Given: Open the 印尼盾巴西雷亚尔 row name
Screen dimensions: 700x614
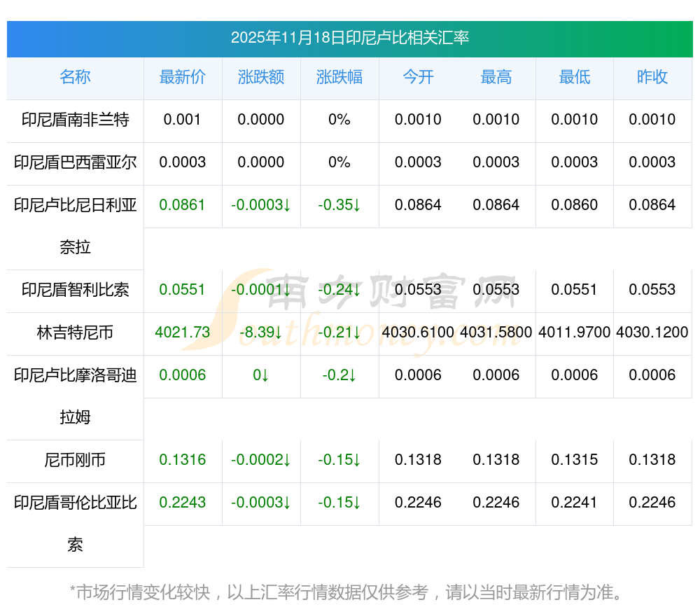Looking at the screenshot, I should (75, 162).
